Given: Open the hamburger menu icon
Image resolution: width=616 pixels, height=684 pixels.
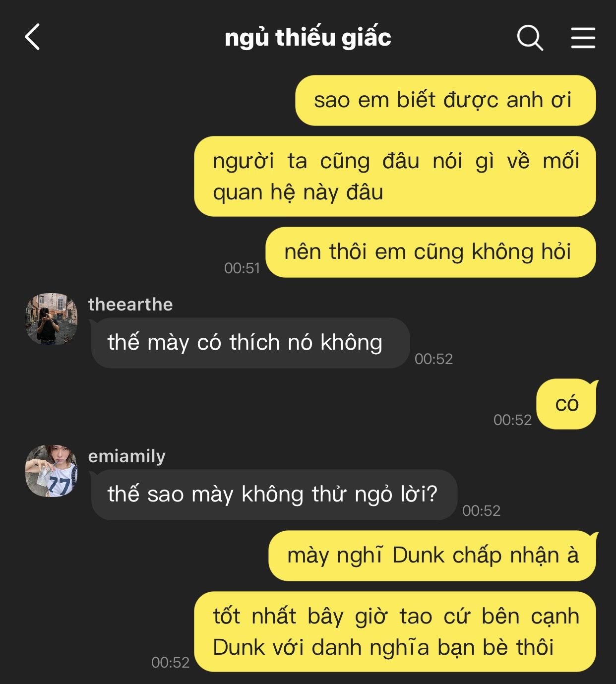Looking at the screenshot, I should point(583,38).
